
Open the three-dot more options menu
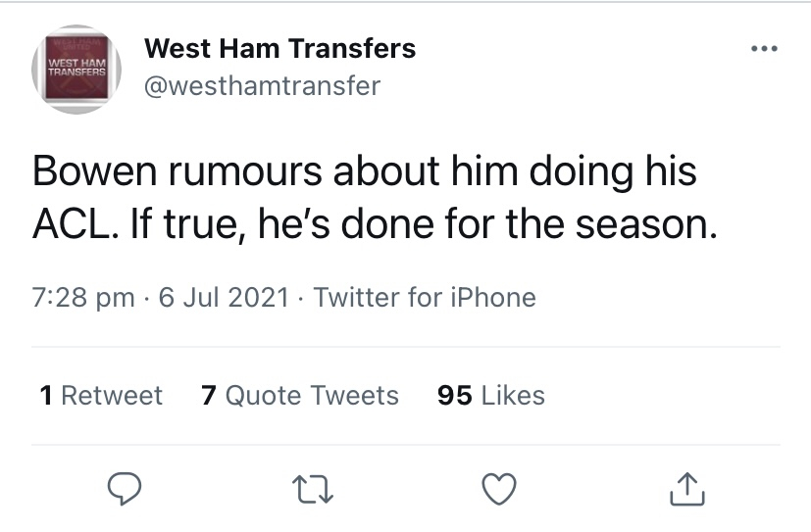click(x=762, y=49)
